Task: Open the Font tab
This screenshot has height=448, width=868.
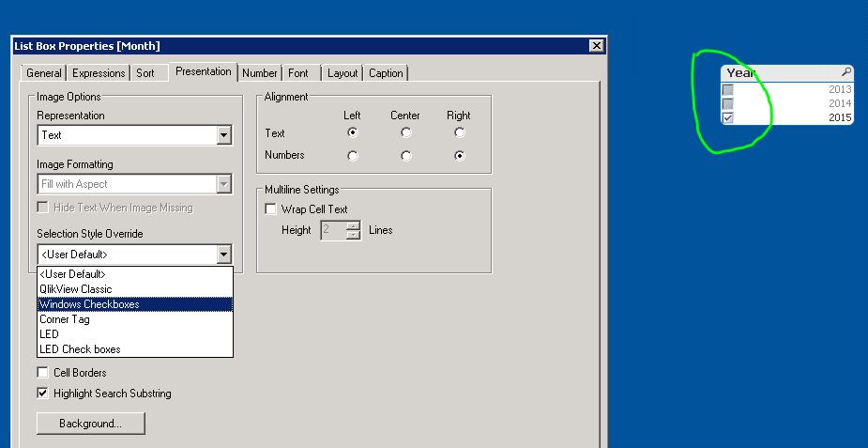Action: (297, 73)
